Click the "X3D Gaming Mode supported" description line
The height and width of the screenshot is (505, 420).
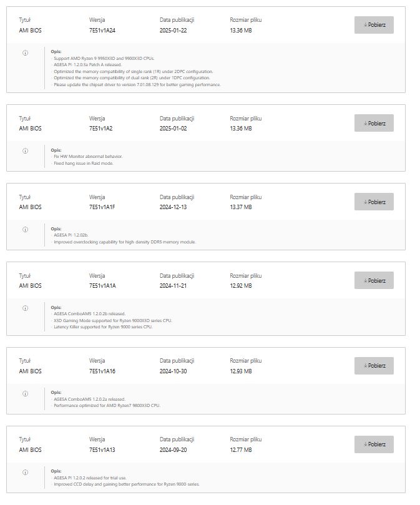pos(112,320)
